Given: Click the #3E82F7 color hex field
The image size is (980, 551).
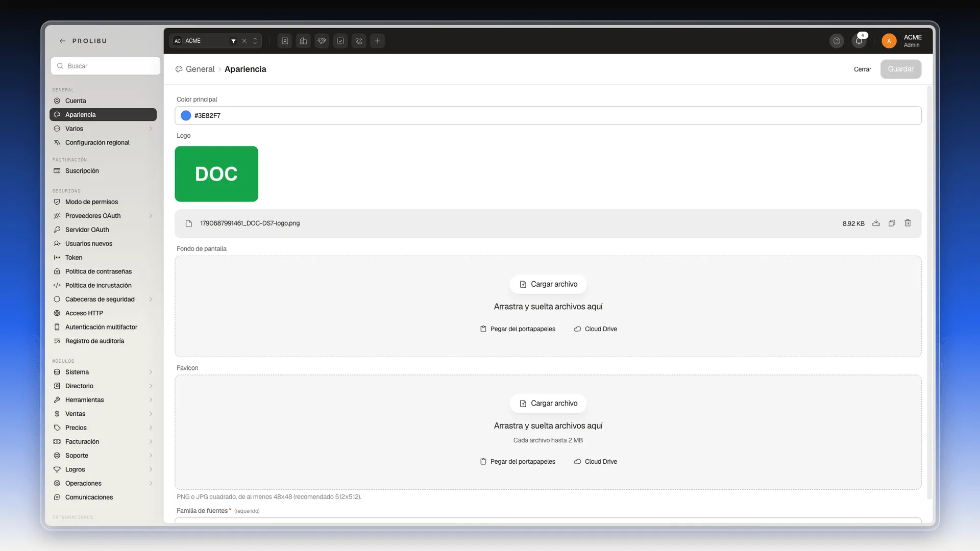Looking at the screenshot, I should coord(548,116).
